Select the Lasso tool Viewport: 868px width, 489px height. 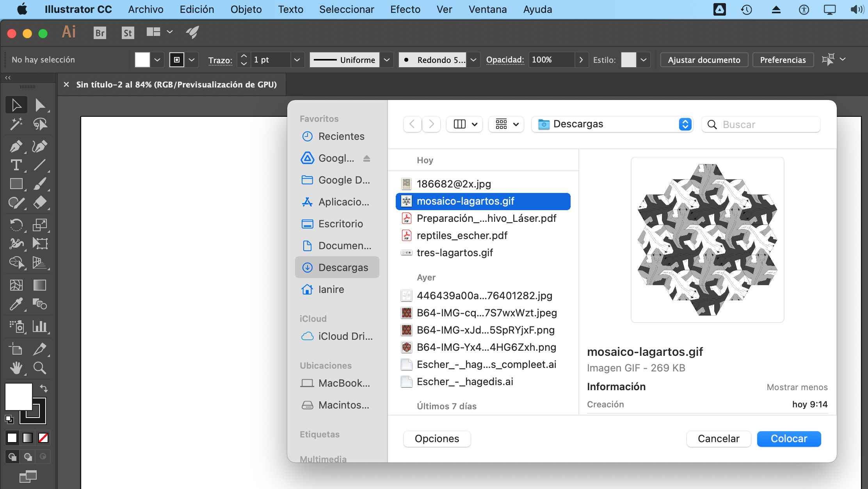[x=40, y=124]
